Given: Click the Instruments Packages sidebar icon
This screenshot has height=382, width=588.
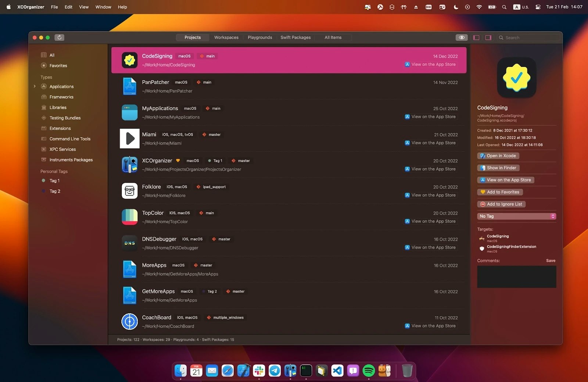Looking at the screenshot, I should point(44,160).
